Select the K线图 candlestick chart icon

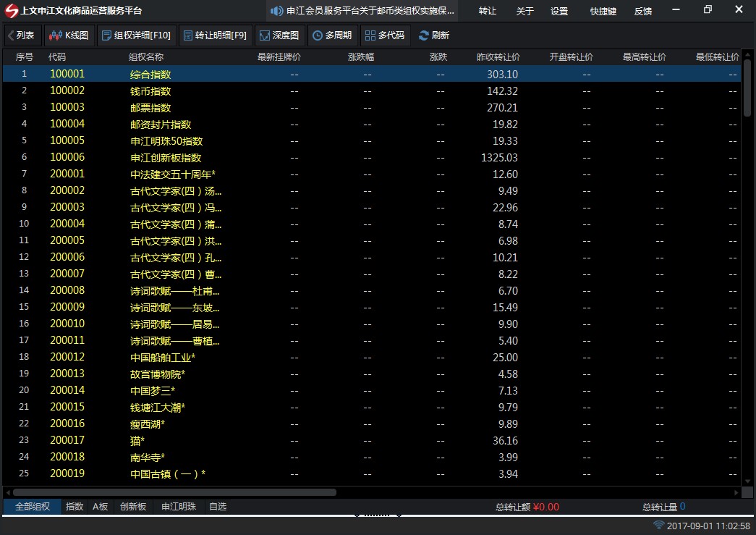[x=56, y=34]
